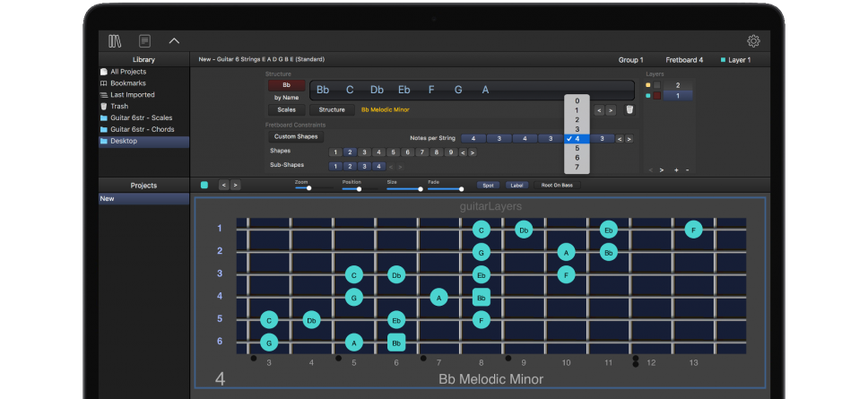Select Guitar 6str - Chords folder
The width and height of the screenshot is (868, 399).
tap(142, 129)
